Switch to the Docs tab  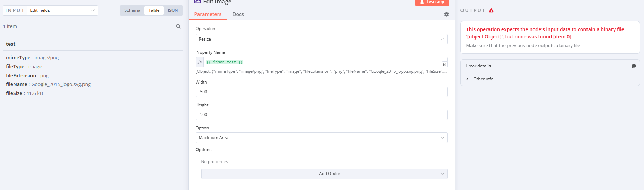click(238, 14)
